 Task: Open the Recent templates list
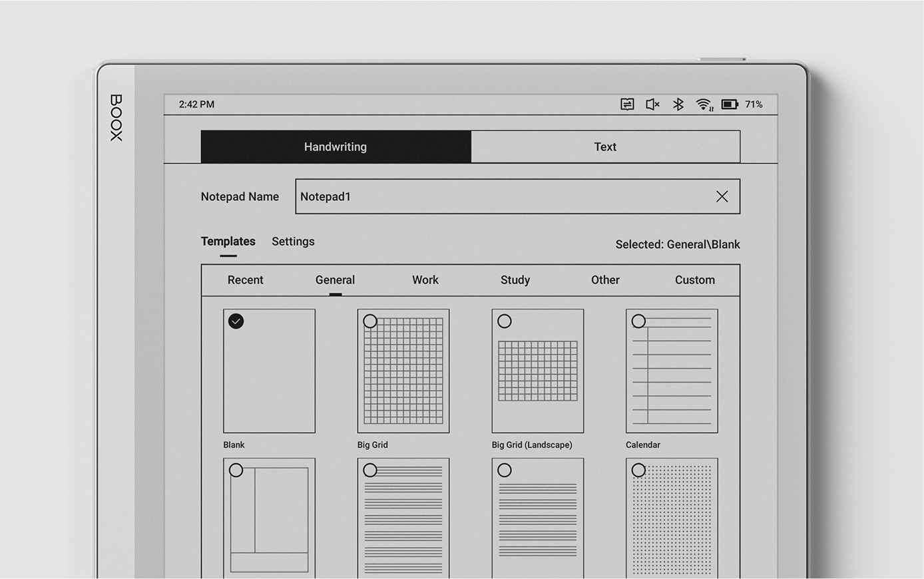coord(245,280)
